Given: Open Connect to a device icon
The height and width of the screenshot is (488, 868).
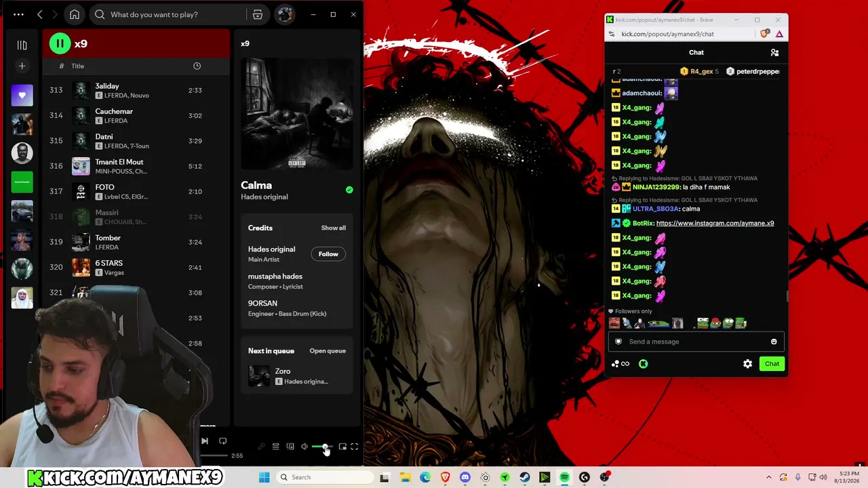Looking at the screenshot, I should pos(290,447).
